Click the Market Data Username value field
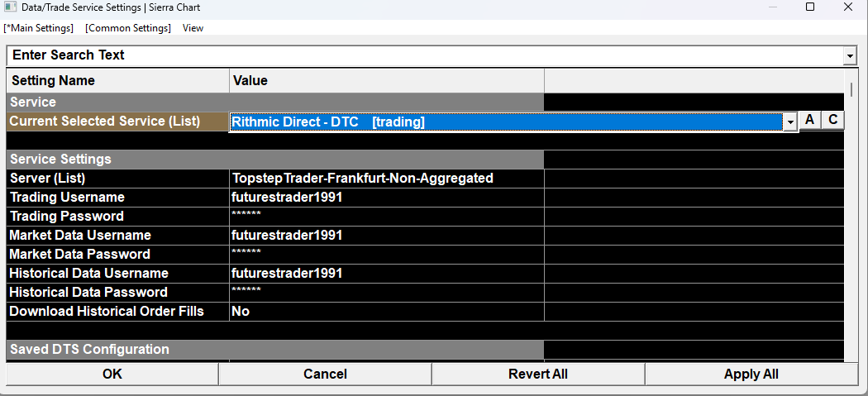 [386, 235]
